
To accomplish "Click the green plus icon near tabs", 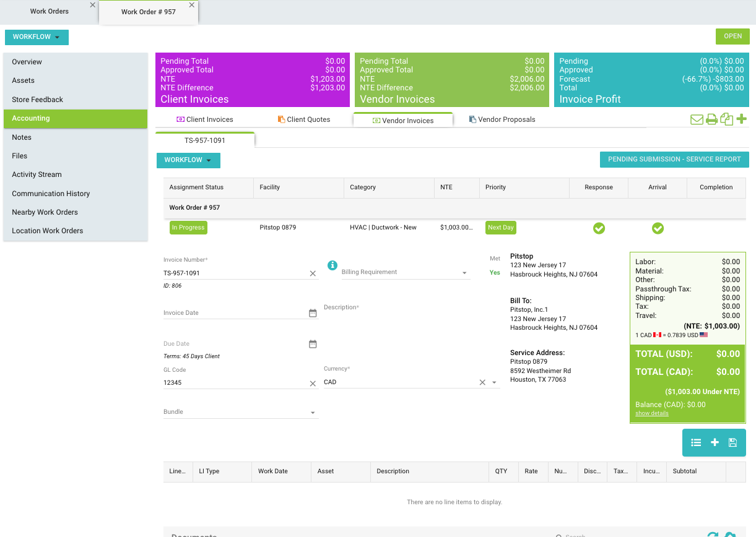I will (741, 119).
